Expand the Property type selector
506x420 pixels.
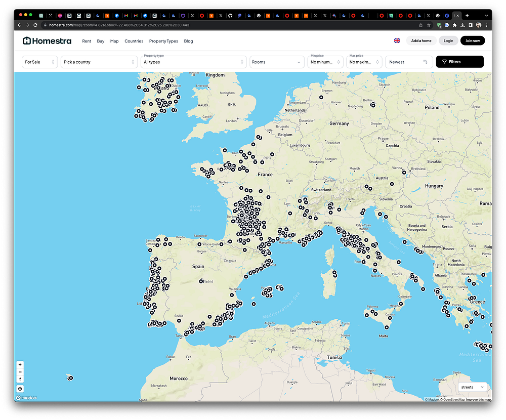point(194,62)
